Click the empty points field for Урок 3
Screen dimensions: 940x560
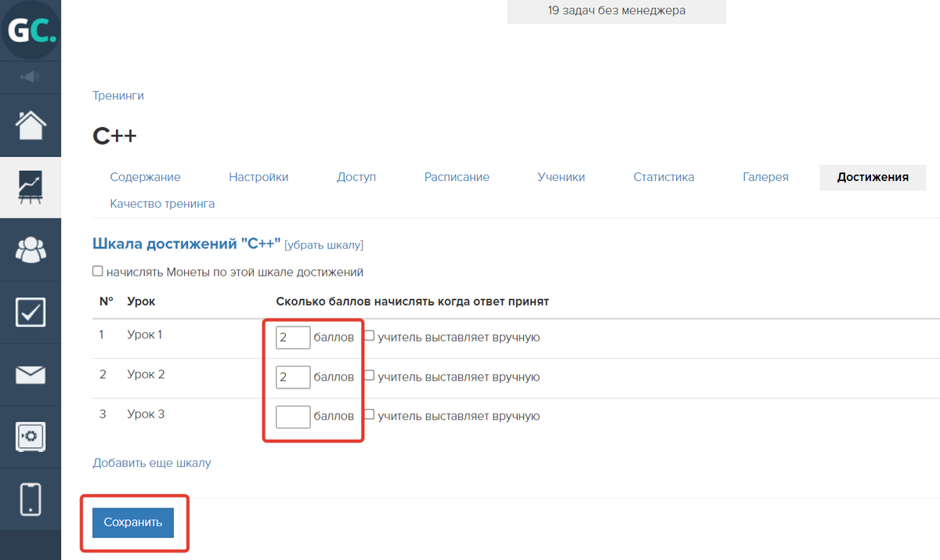click(293, 416)
